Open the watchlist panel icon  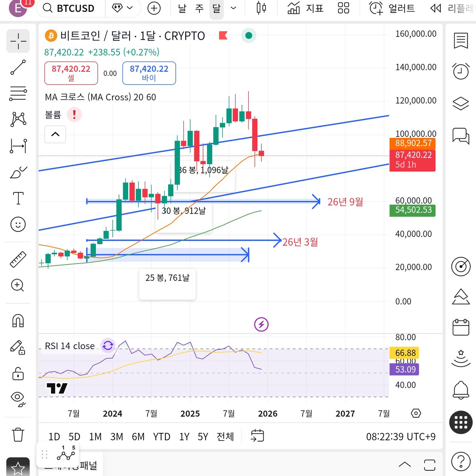click(x=461, y=41)
